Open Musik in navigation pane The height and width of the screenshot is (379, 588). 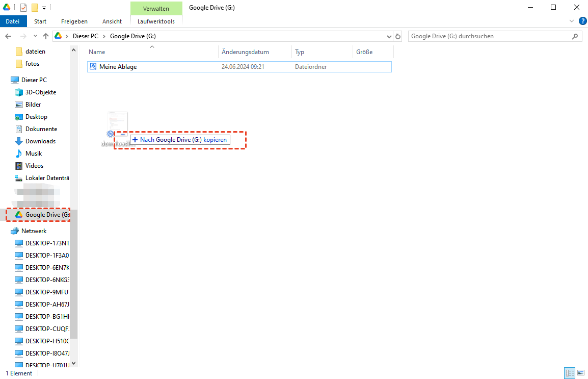coord(34,154)
